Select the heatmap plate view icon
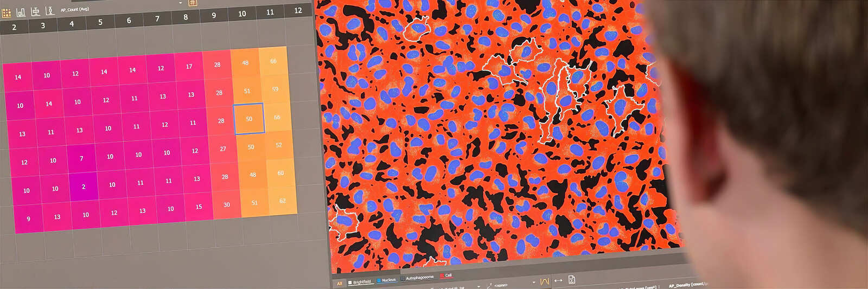 [7, 12]
